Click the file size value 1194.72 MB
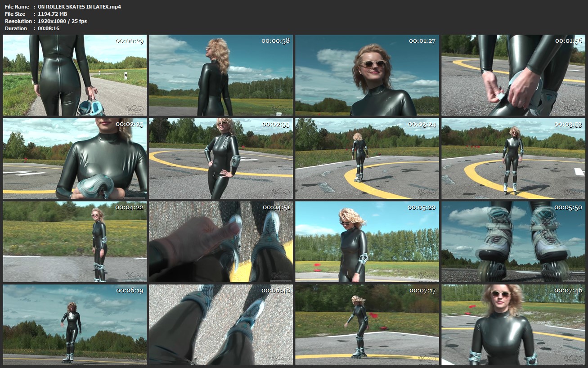Image resolution: width=588 pixels, height=368 pixels. click(52, 14)
